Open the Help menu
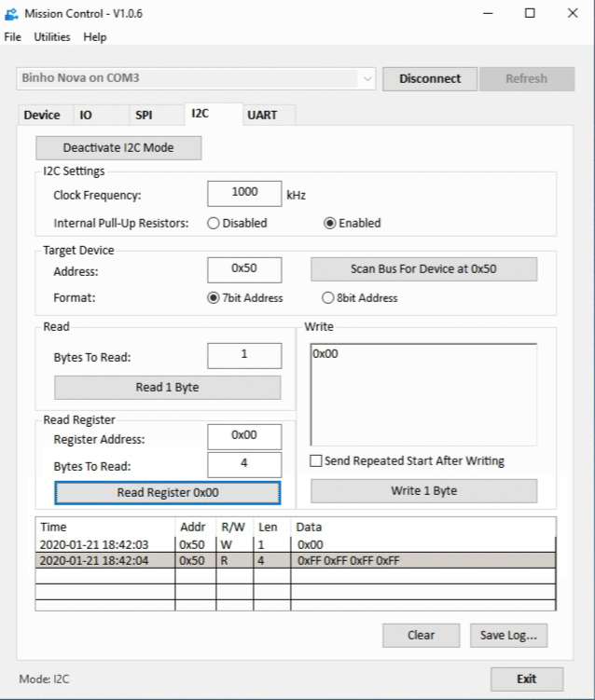 [x=95, y=37]
